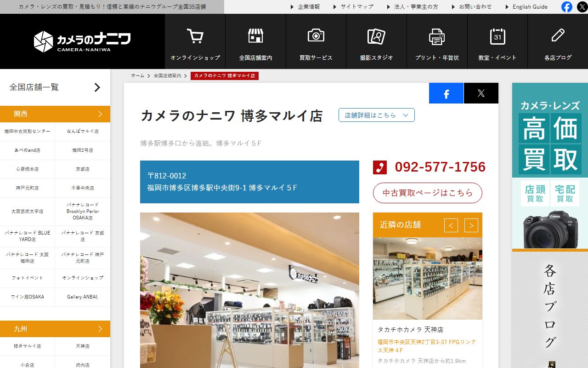Image resolution: width=588 pixels, height=368 pixels.
Task: Click blue store address box
Action: [x=249, y=182]
